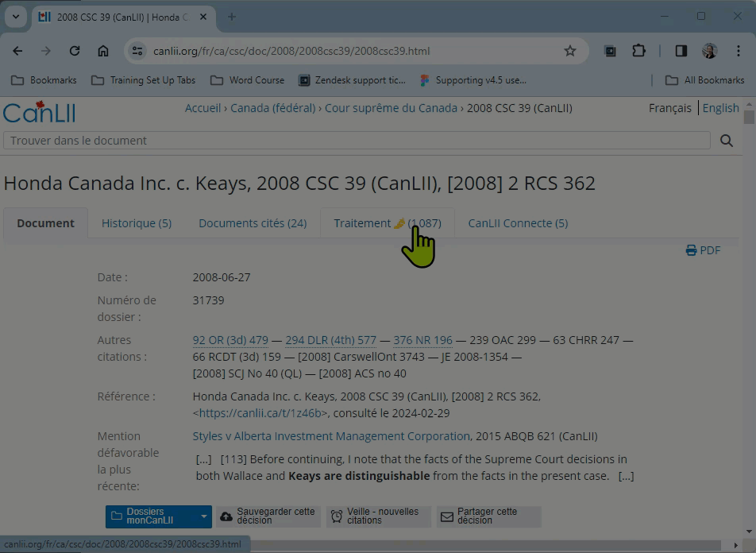
Task: Go back to previous page
Action: [17, 51]
